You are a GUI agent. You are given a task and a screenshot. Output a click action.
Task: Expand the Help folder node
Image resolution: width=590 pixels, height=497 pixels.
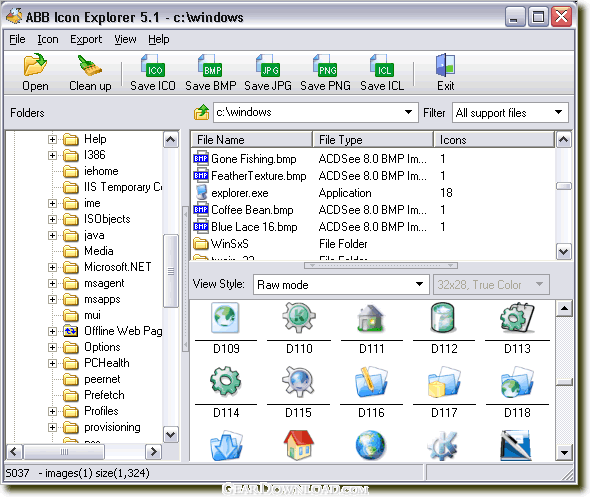pos(52,140)
